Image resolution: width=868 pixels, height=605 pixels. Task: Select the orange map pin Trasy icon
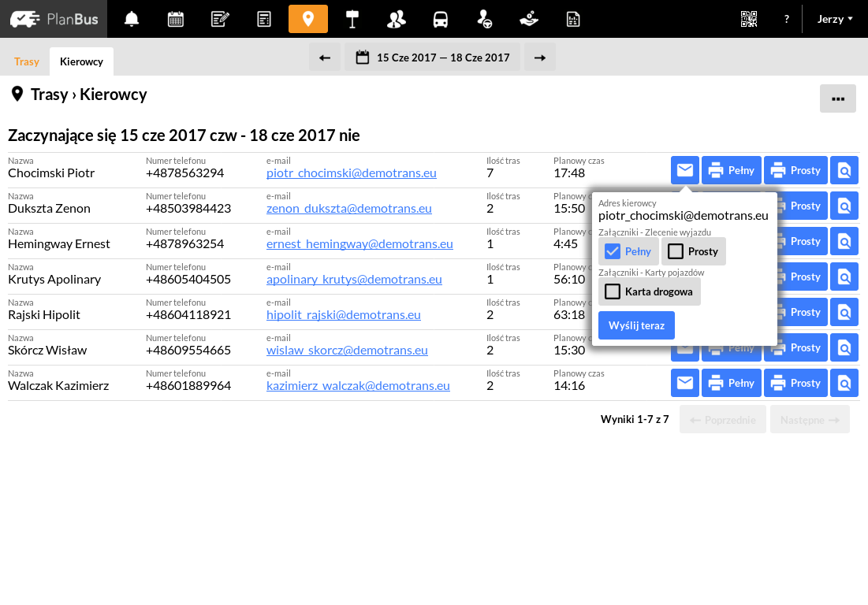point(307,19)
